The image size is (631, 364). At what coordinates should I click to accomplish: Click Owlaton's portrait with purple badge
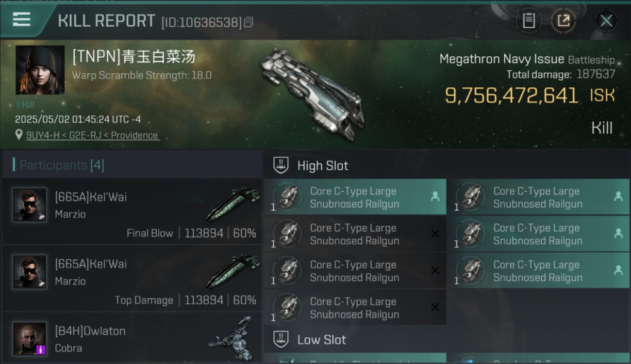[30, 338]
